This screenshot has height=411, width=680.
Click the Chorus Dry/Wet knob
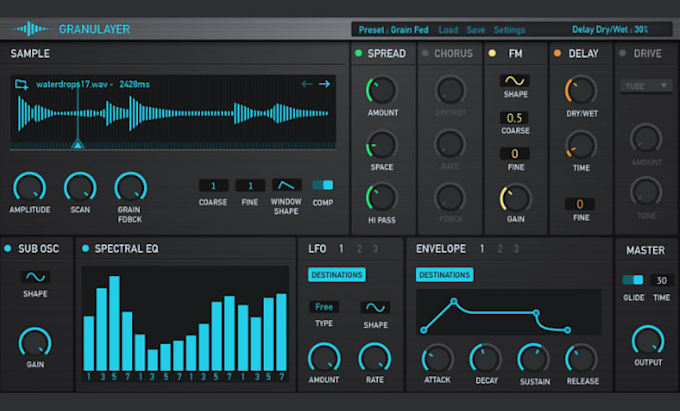[x=450, y=91]
